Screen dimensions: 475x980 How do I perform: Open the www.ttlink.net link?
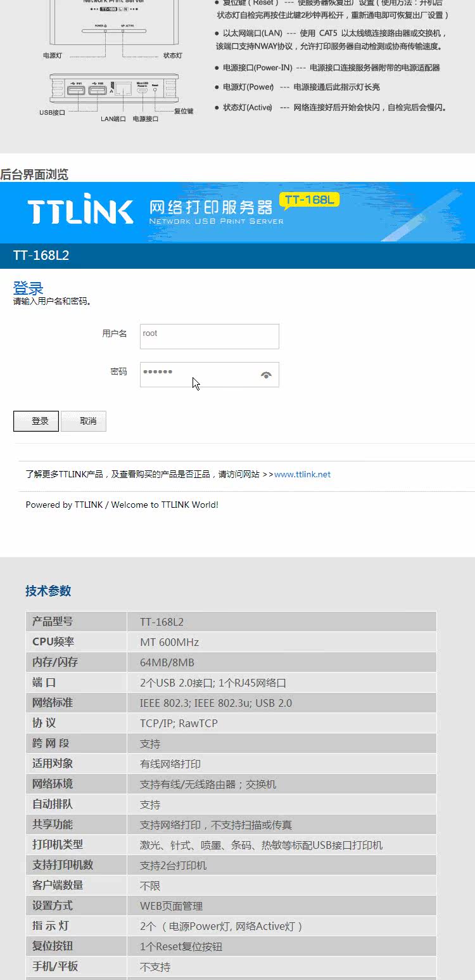coord(302,474)
